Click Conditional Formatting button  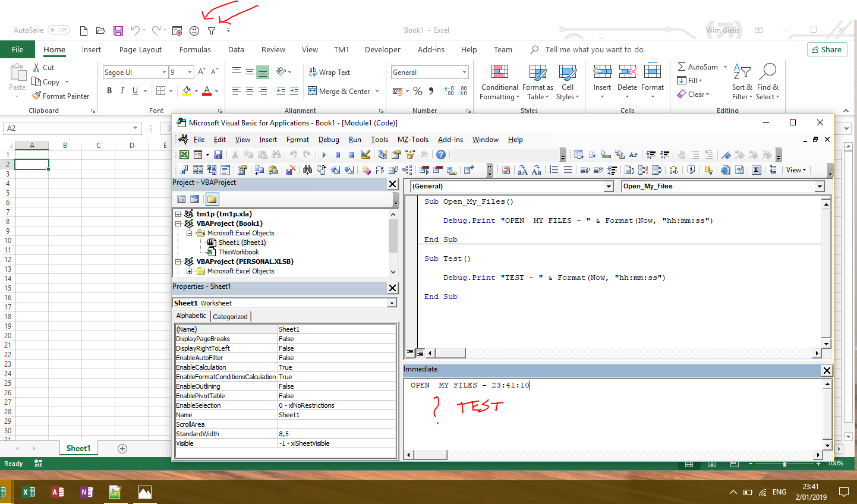click(x=500, y=82)
